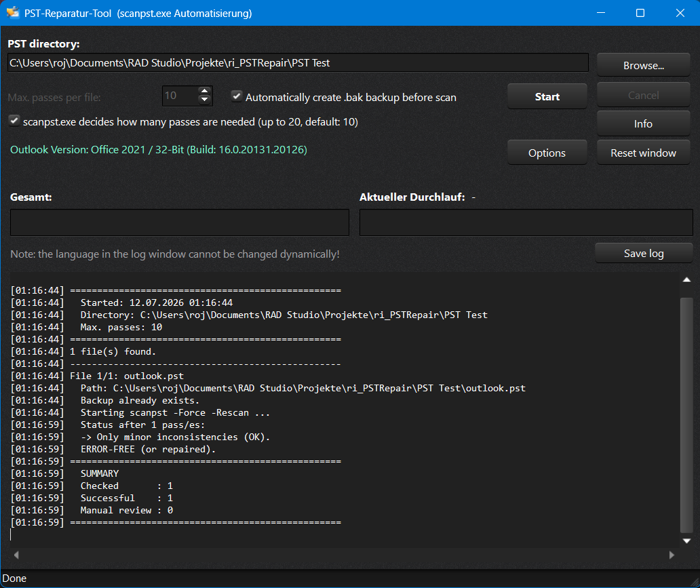Image resolution: width=700 pixels, height=588 pixels.
Task: Click into the PST directory path field
Action: tap(298, 63)
